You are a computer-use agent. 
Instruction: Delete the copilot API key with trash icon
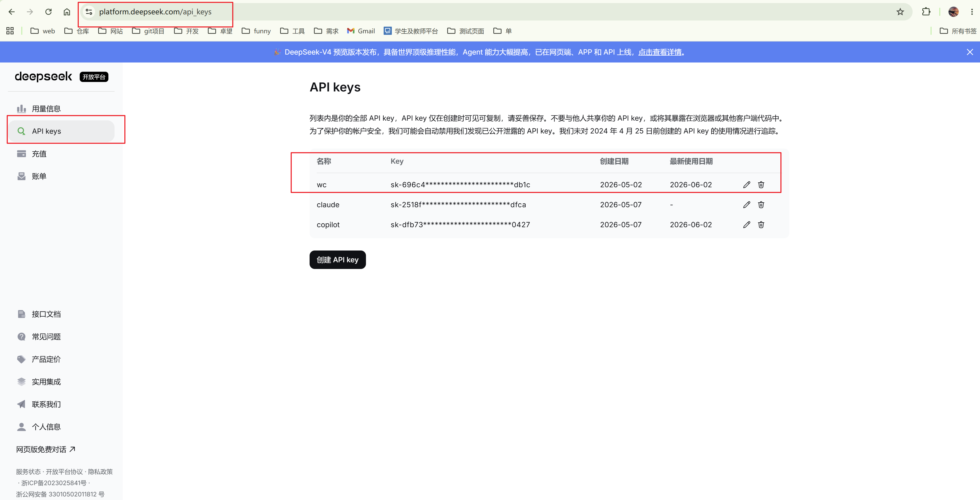[x=761, y=225]
